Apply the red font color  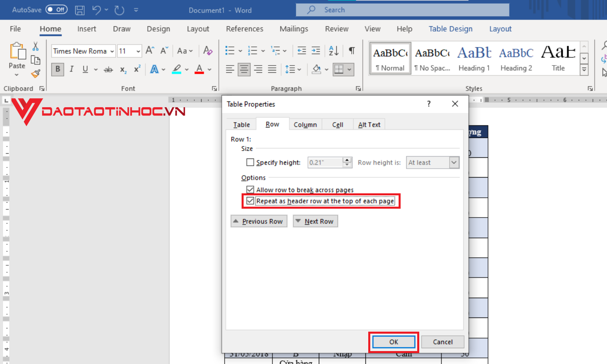coord(199,69)
